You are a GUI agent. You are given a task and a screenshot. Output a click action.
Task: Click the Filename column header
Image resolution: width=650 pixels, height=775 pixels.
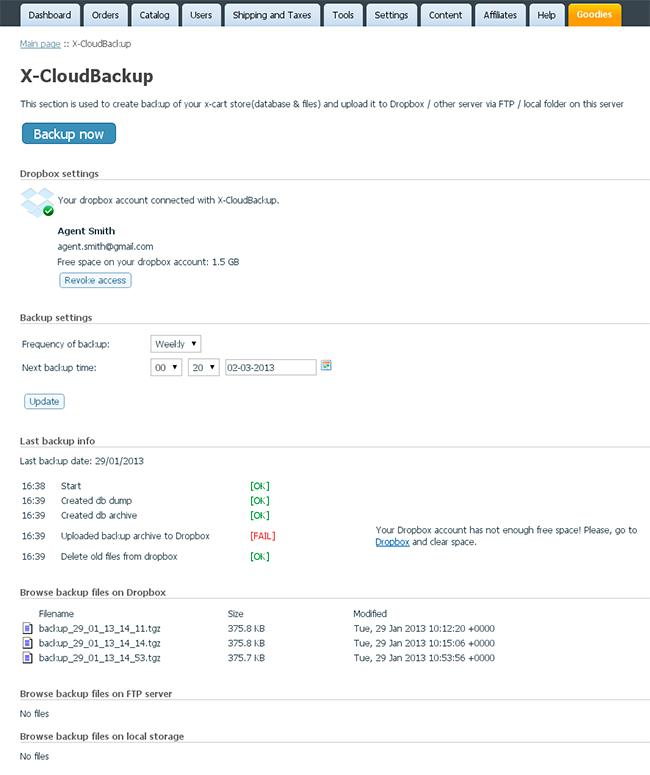(x=56, y=613)
